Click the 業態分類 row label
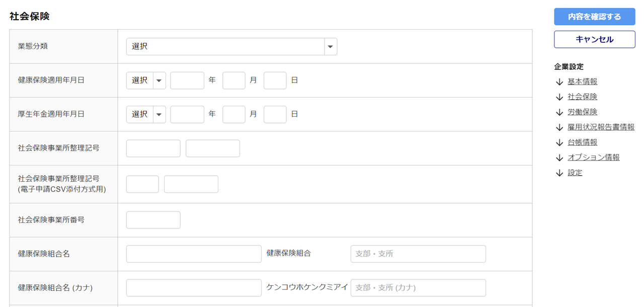Image resolution: width=644 pixels, height=307 pixels. pyautogui.click(x=33, y=46)
